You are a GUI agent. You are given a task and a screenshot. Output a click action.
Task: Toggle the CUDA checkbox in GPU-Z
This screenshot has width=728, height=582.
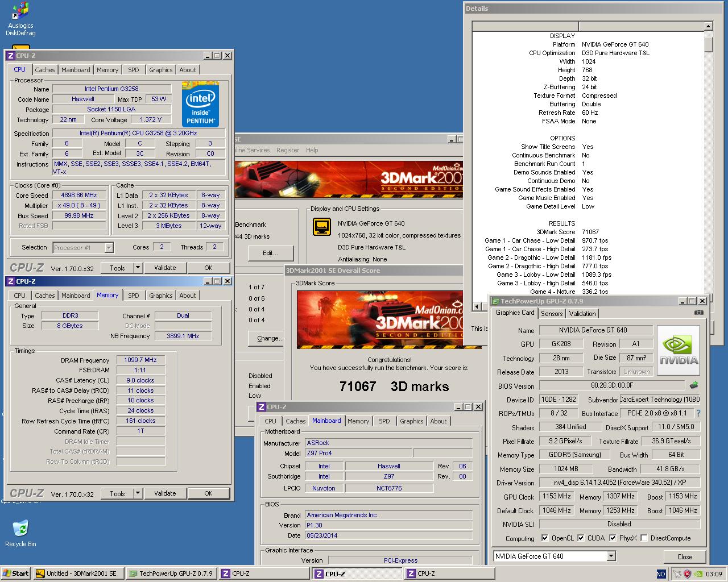click(581, 538)
